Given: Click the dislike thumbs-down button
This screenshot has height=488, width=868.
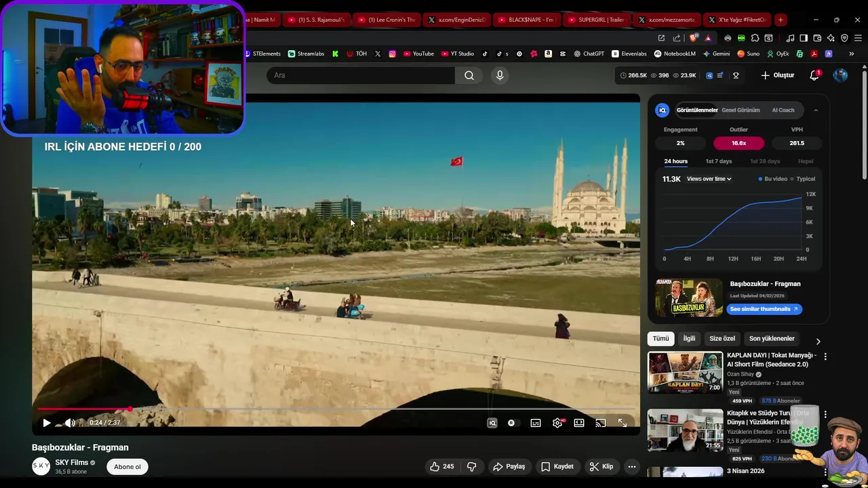Looking at the screenshot, I should pyautogui.click(x=471, y=466).
